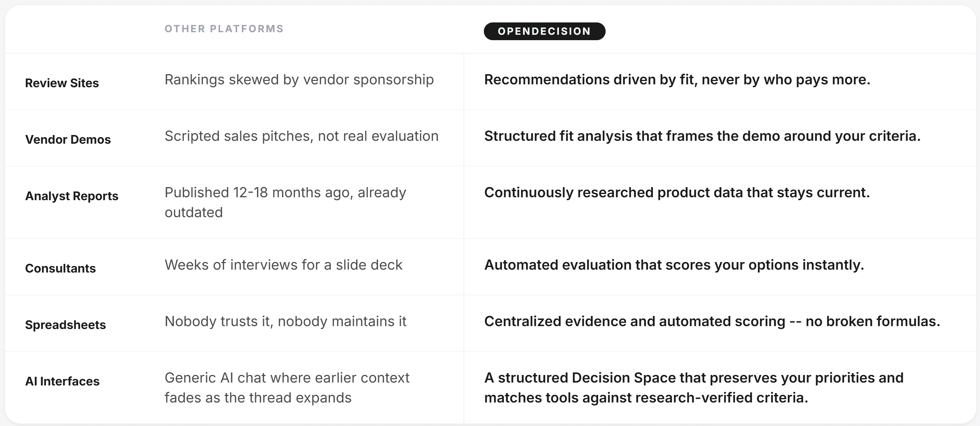Click the OPENDECISION black pill badge
Image resolution: width=980 pixels, height=426 pixels.
544,31
